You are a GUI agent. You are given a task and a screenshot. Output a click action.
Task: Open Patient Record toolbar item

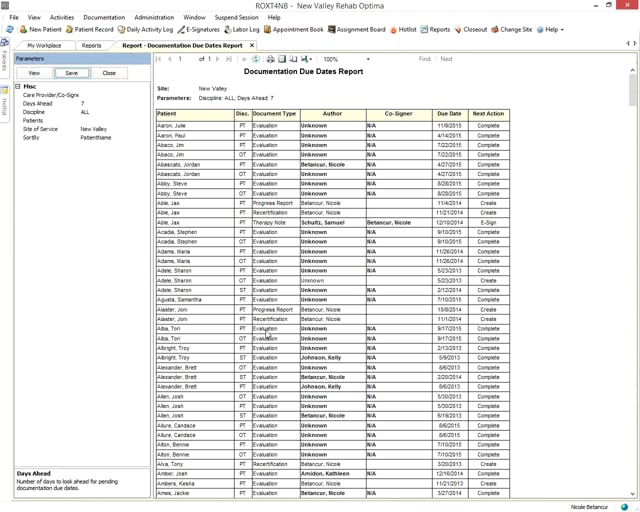89,29
